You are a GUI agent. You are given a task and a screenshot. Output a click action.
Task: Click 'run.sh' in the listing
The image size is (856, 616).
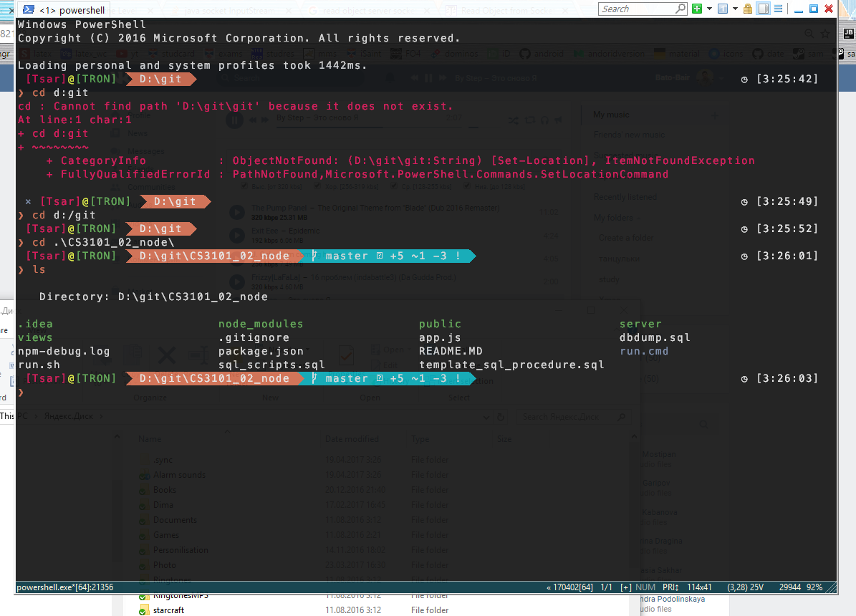pyautogui.click(x=39, y=365)
